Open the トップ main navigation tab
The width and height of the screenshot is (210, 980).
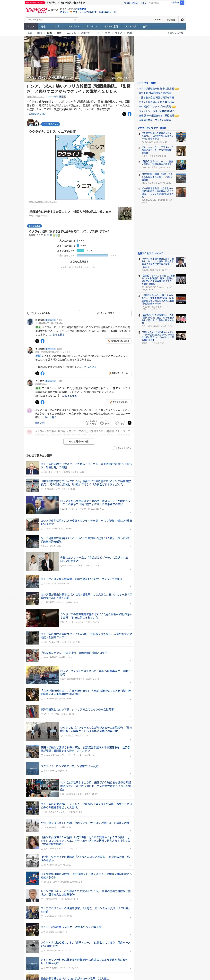pyautogui.click(x=31, y=27)
